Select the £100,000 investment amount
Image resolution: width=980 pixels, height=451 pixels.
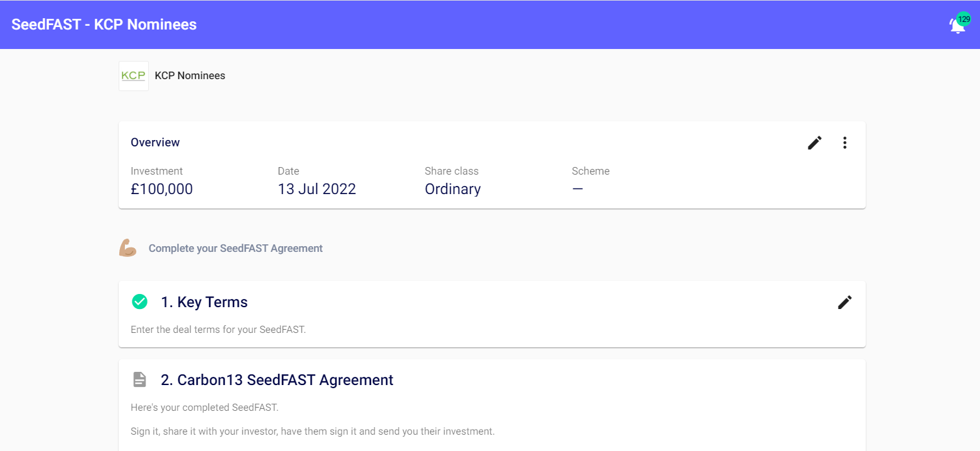click(x=161, y=189)
